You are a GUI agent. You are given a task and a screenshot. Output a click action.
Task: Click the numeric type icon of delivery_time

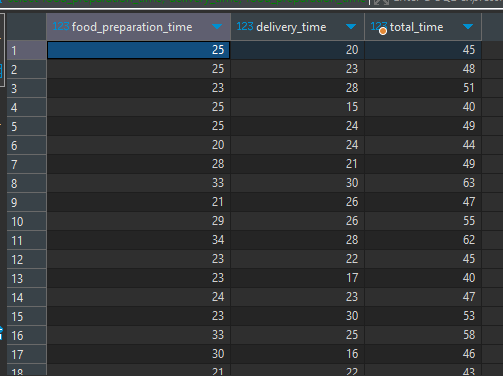click(245, 26)
